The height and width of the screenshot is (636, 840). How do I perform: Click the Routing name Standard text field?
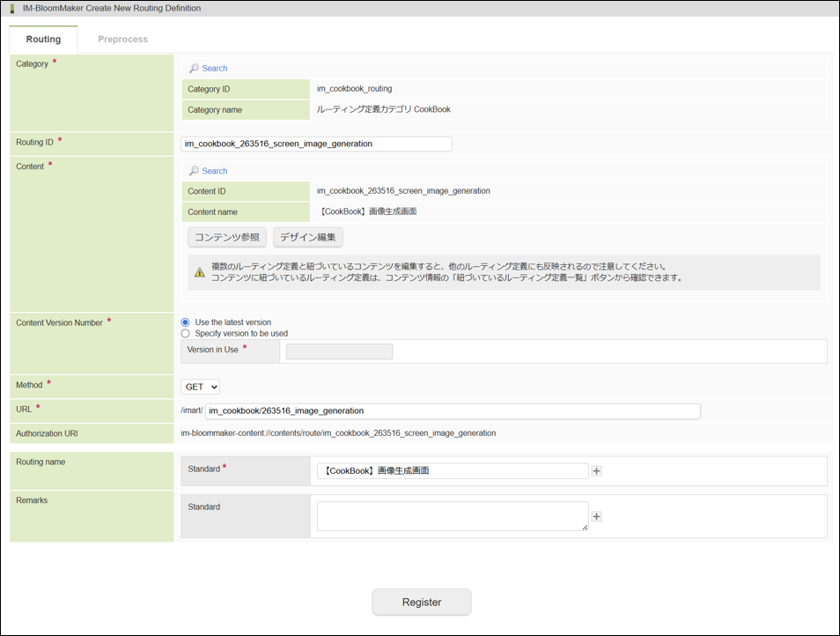[x=452, y=471]
